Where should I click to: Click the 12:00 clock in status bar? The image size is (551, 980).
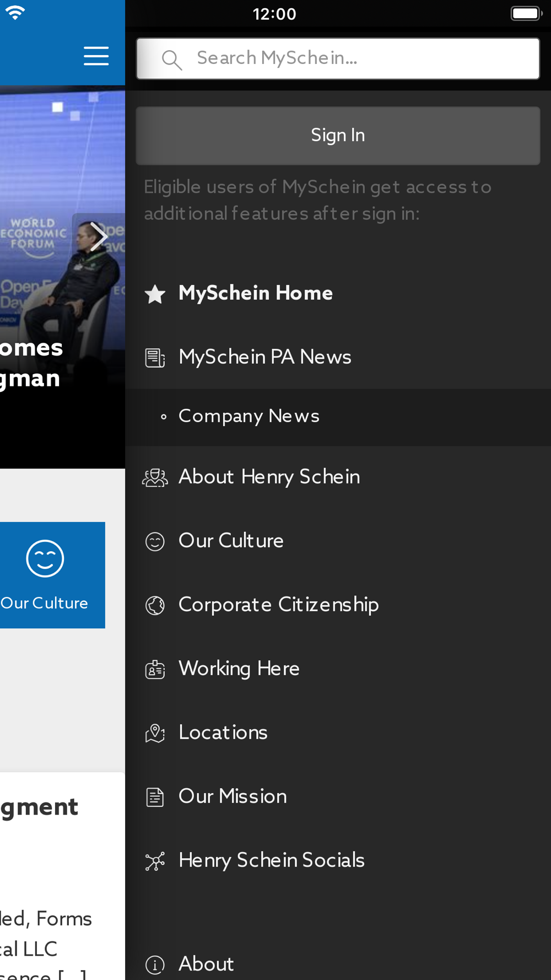[x=274, y=14]
